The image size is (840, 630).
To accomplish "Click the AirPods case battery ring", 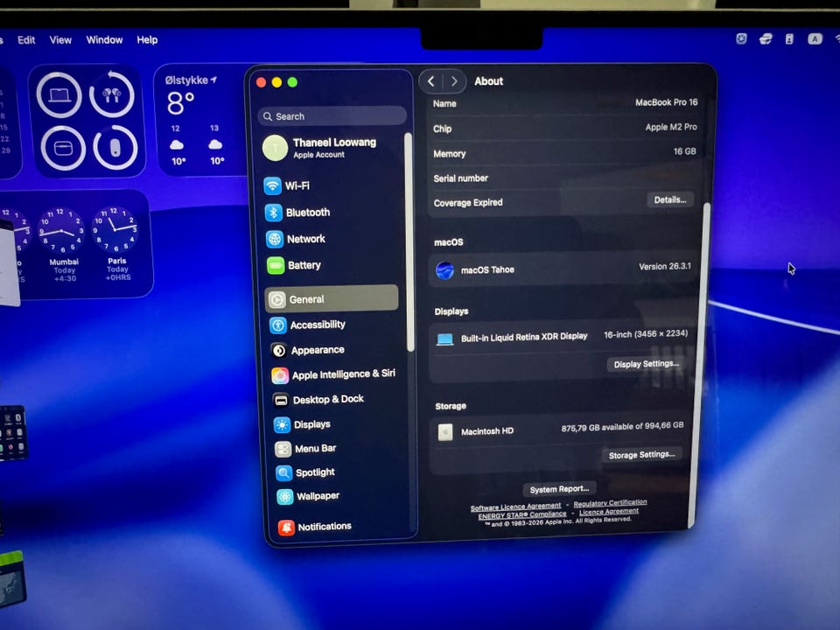I will coord(63,149).
